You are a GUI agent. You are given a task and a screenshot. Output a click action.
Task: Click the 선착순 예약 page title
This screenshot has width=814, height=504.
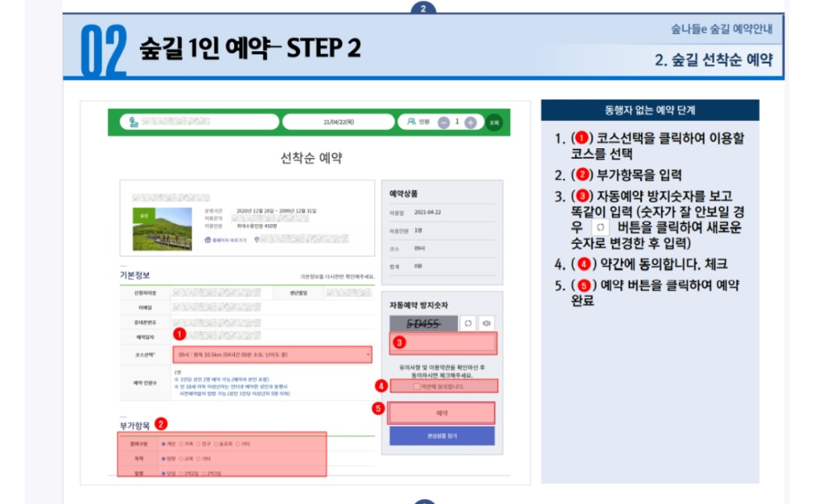click(x=311, y=158)
